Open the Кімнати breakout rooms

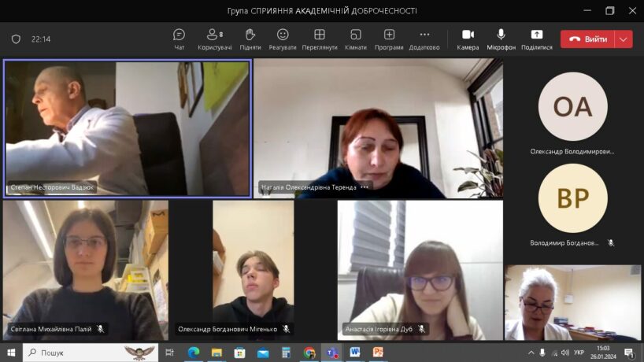click(x=355, y=39)
